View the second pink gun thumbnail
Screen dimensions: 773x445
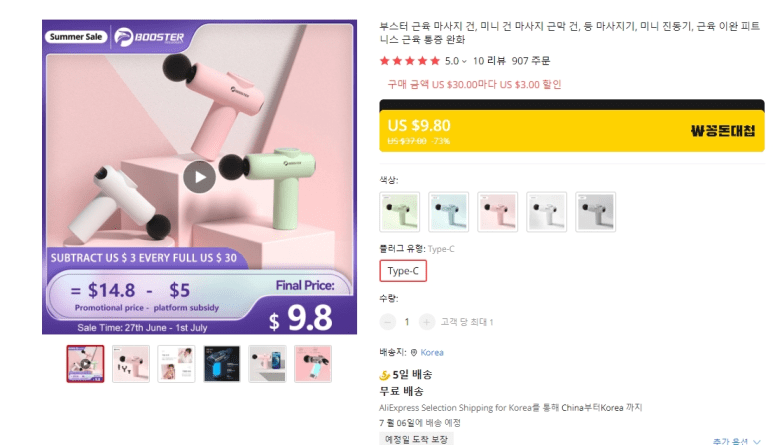[131, 364]
